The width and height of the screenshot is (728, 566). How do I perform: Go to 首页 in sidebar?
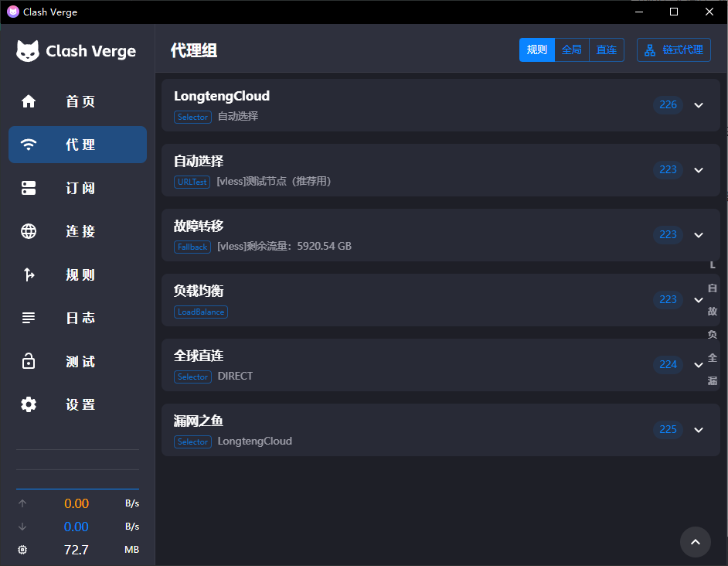click(x=77, y=101)
